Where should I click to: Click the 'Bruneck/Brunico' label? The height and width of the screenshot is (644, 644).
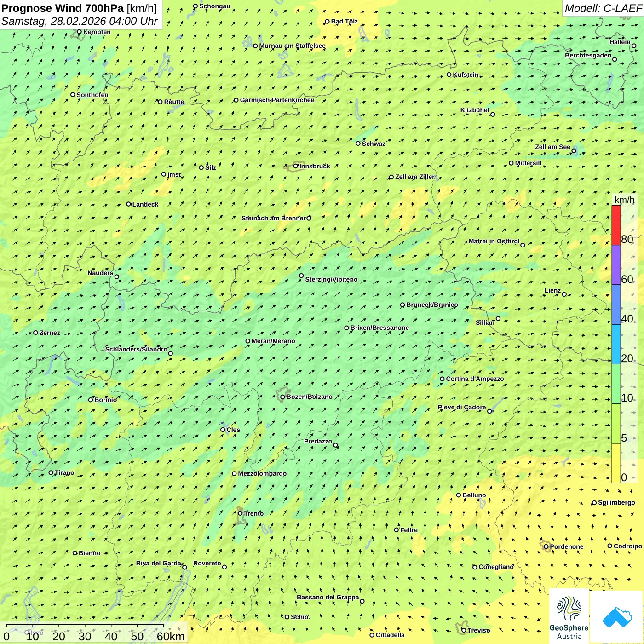pyautogui.click(x=432, y=305)
